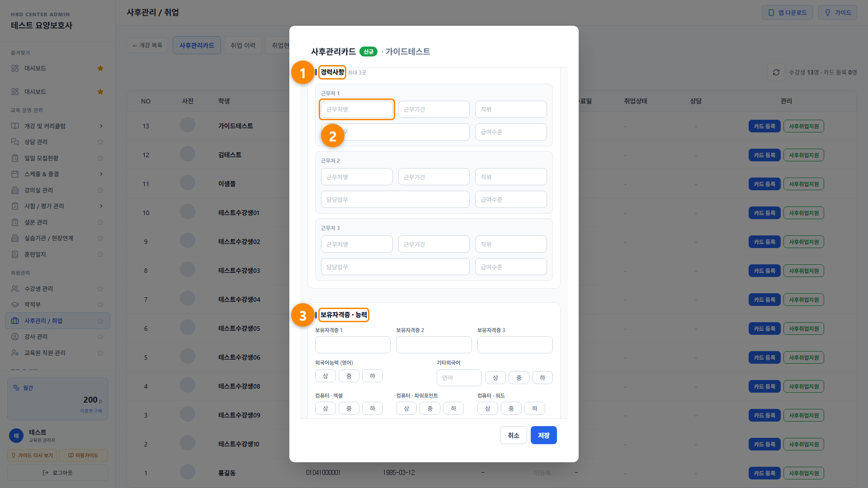Click 사후취업지원 for 테스트수강생09
Image resolution: width=868 pixels, height=488 pixels.
coord(804,415)
